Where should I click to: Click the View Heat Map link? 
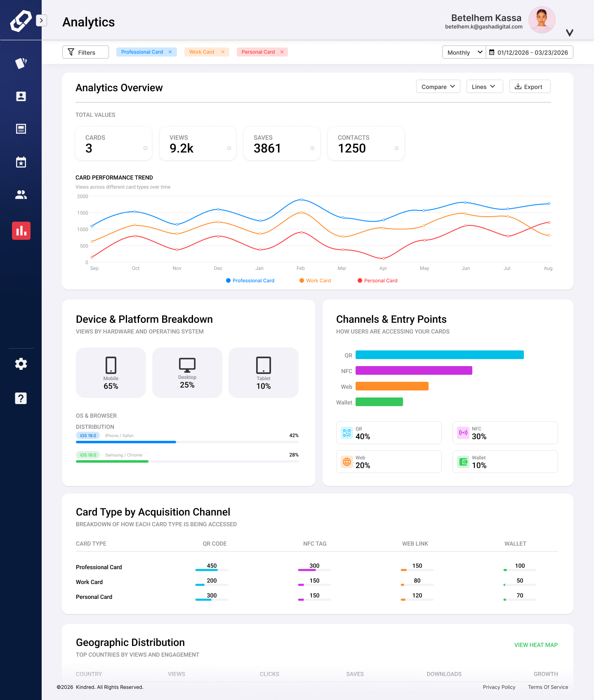click(x=535, y=645)
